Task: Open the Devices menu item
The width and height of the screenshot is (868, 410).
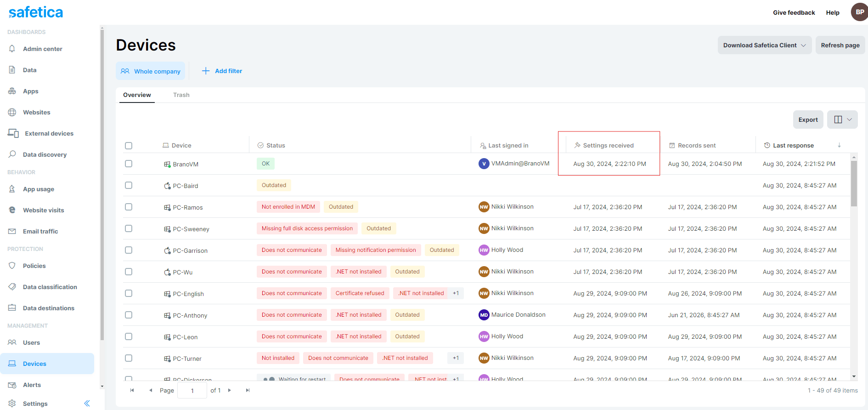Action: click(47, 364)
